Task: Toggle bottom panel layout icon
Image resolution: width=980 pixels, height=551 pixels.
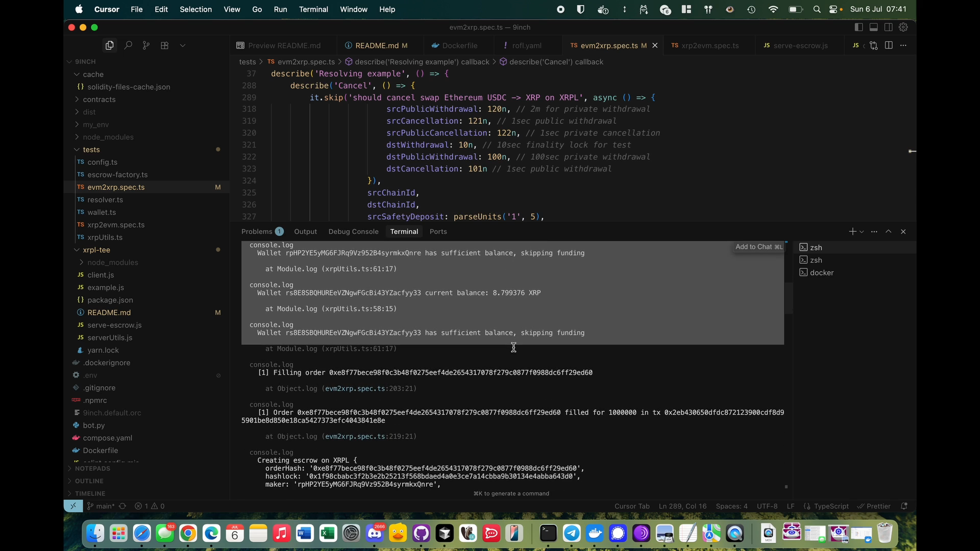Action: pos(874,27)
